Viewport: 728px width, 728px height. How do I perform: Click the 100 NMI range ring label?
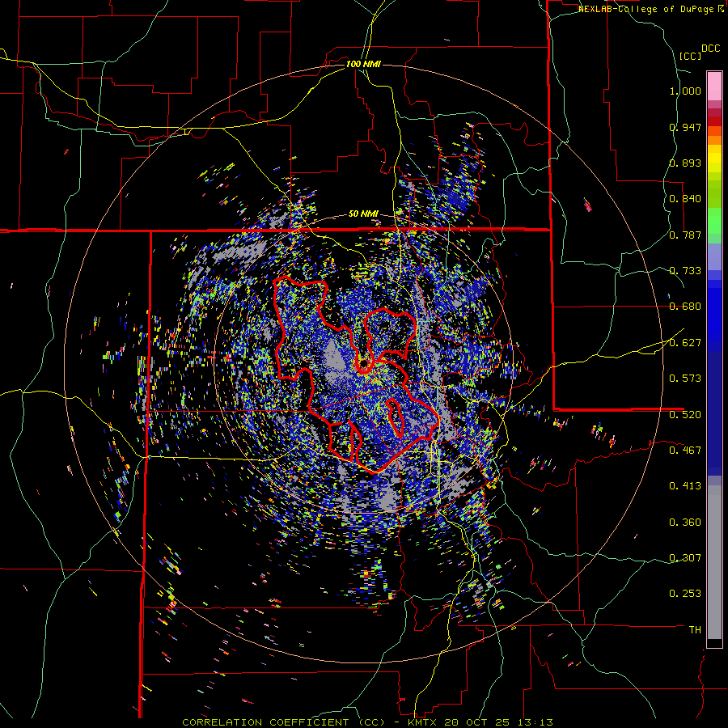pos(363,64)
